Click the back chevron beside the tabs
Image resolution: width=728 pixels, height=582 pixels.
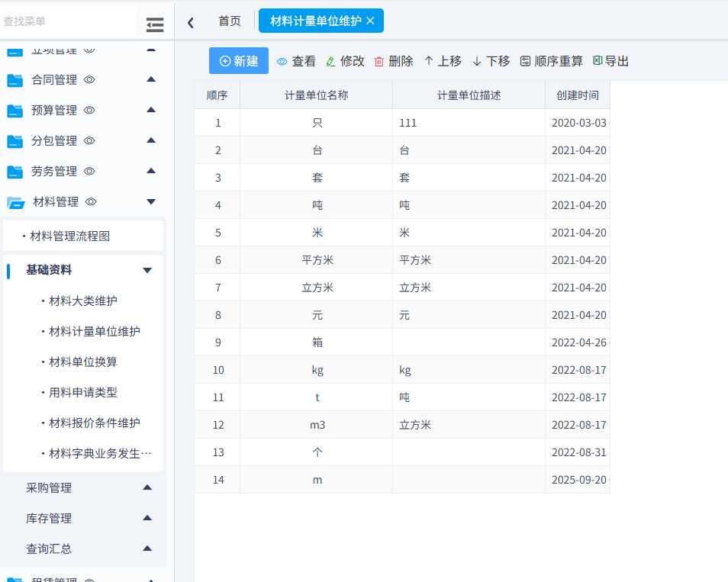(190, 23)
